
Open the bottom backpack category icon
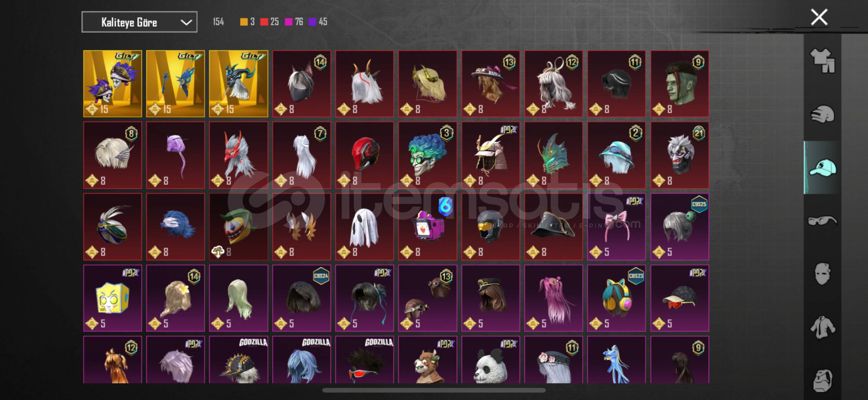pyautogui.click(x=822, y=380)
